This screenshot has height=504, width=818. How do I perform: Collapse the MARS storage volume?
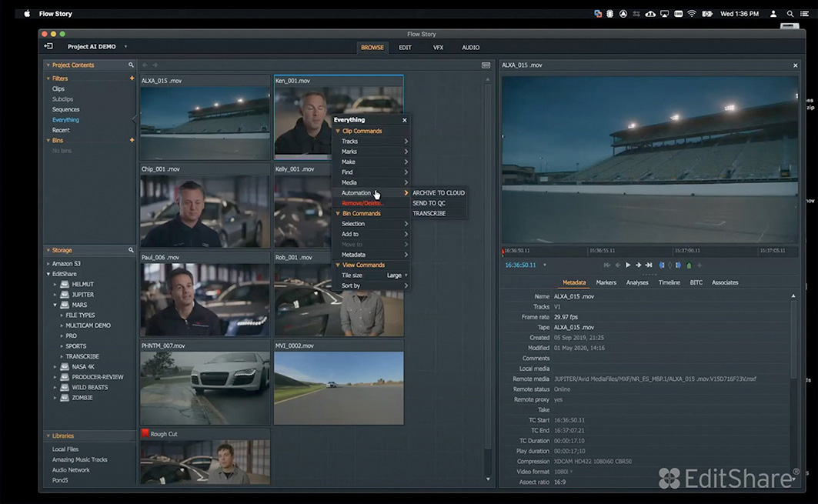click(55, 305)
